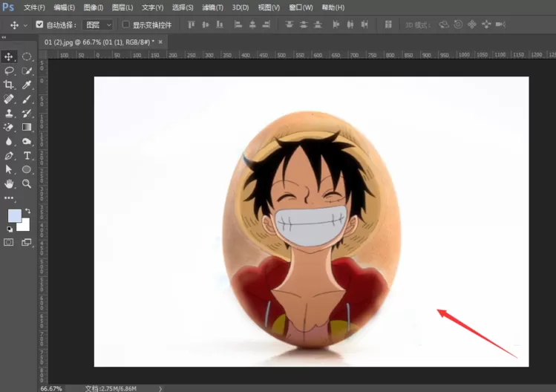
Task: Align left edges in options bar
Action: (238, 24)
